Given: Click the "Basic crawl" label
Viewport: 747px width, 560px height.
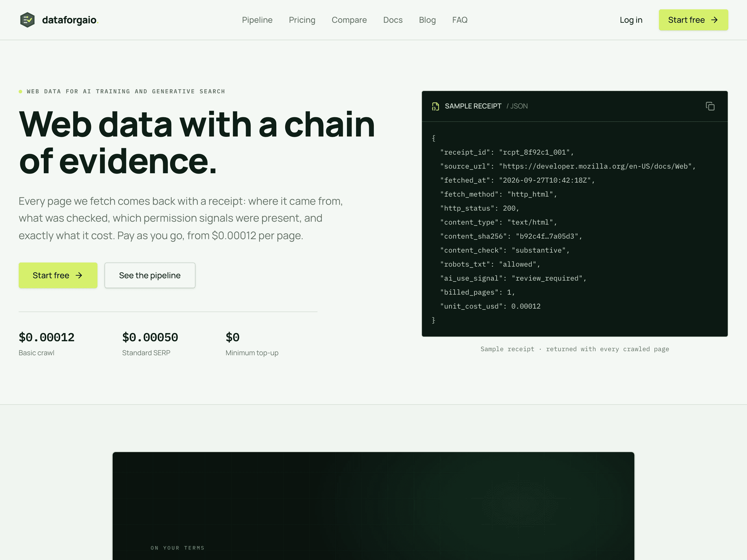Looking at the screenshot, I should [36, 353].
